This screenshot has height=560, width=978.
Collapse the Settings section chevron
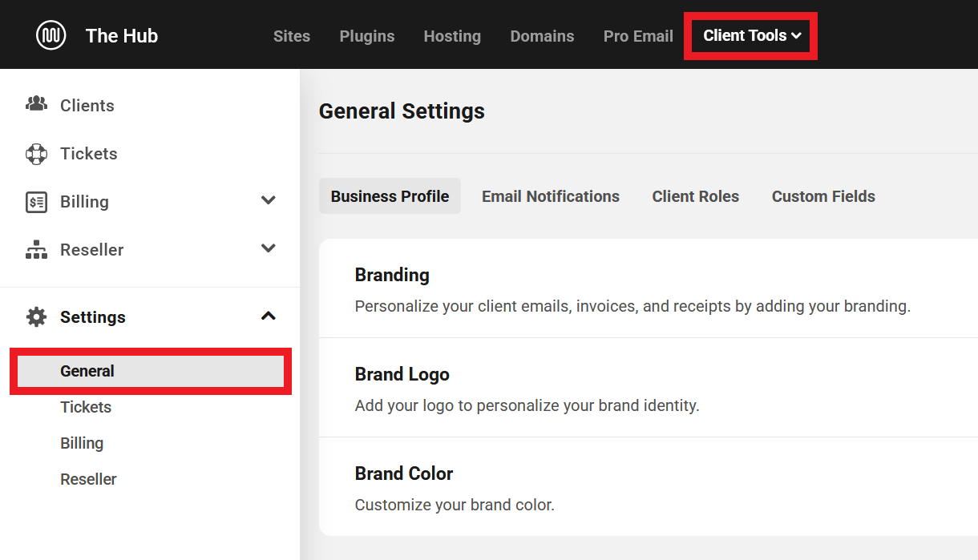pyautogui.click(x=269, y=316)
